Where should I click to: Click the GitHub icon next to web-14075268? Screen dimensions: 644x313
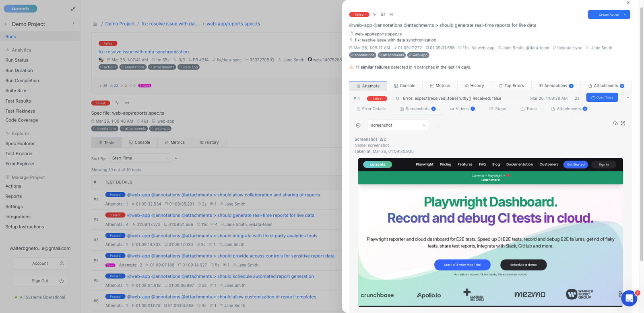[310, 60]
